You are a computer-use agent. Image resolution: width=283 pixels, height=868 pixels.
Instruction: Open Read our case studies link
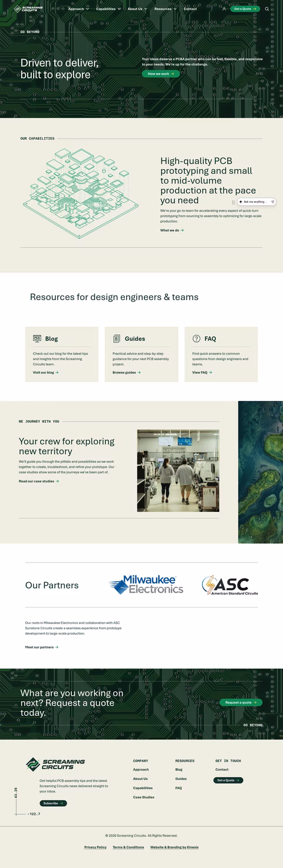tap(39, 481)
